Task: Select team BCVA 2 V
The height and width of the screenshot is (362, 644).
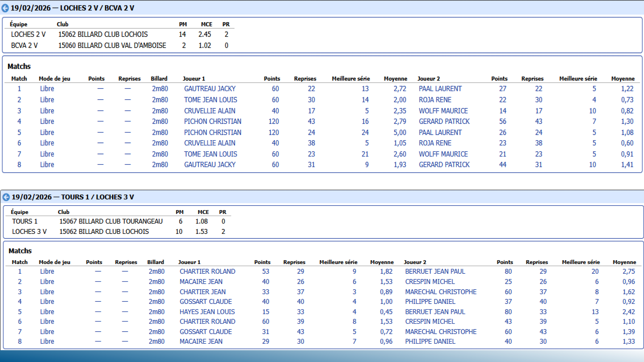Action: click(x=24, y=45)
